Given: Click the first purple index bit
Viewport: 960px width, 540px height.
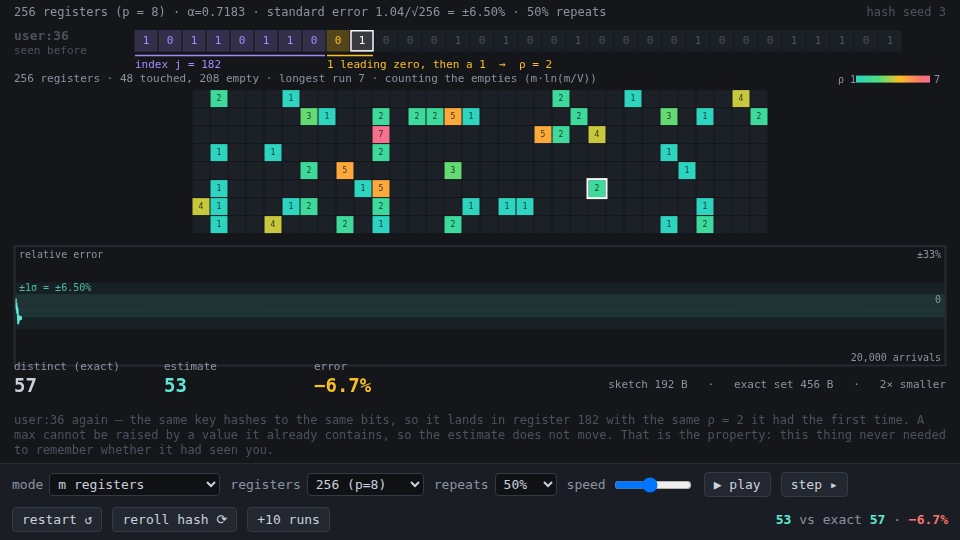Looking at the screenshot, I should click(146, 40).
